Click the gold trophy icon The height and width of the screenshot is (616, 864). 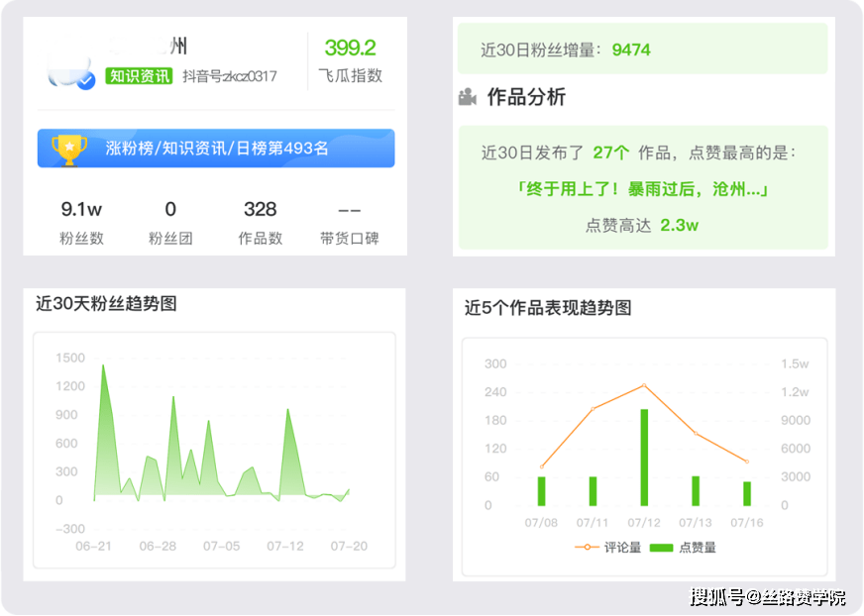point(69,148)
